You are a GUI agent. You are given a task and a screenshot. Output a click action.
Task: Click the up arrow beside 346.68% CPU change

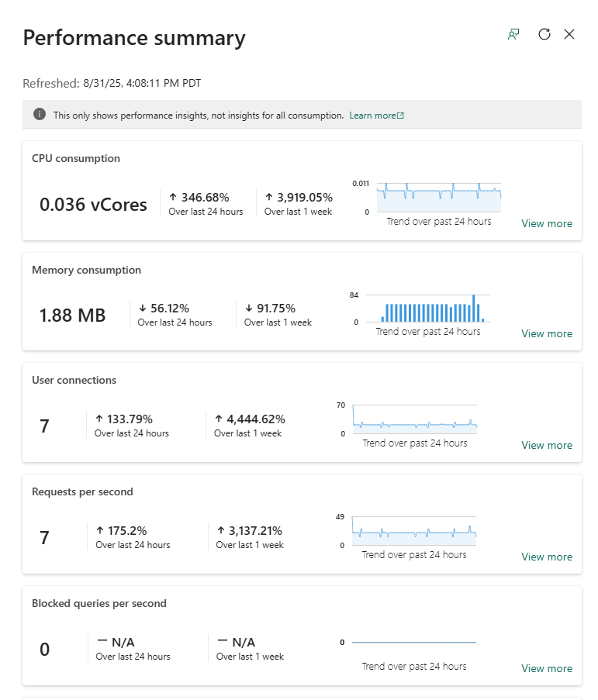(173, 198)
